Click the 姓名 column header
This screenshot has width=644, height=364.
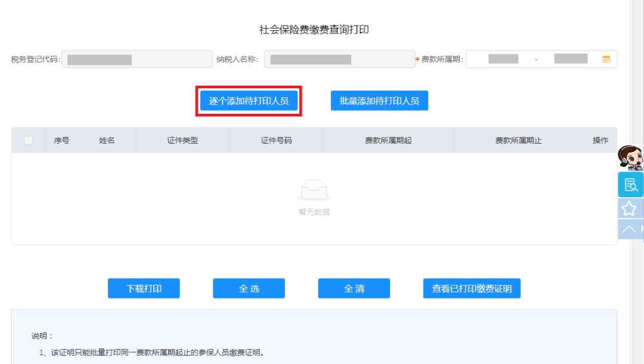pos(108,139)
